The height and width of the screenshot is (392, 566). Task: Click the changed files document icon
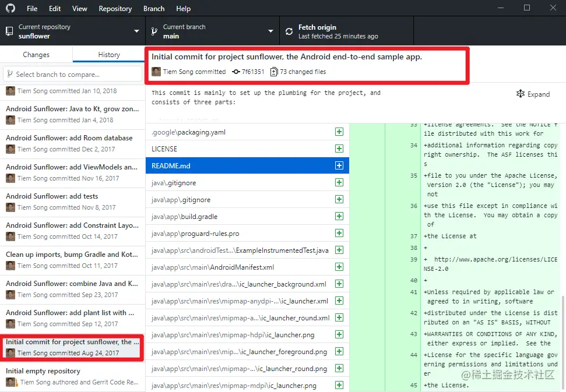point(274,72)
